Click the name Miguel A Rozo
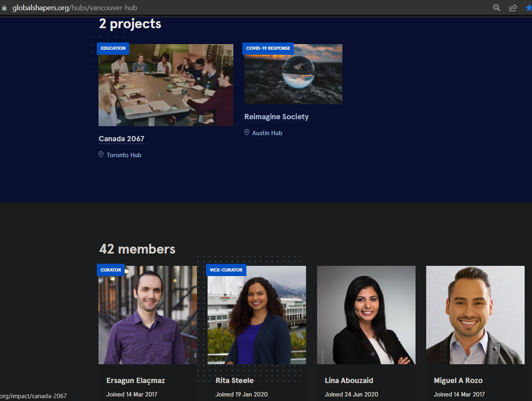532x401 pixels. pyautogui.click(x=458, y=381)
